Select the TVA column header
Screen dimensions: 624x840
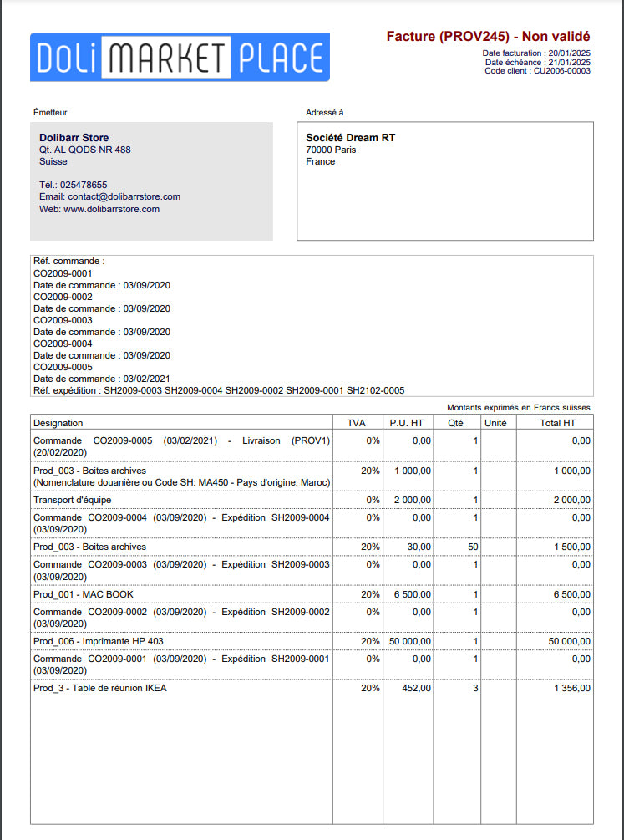click(x=357, y=423)
